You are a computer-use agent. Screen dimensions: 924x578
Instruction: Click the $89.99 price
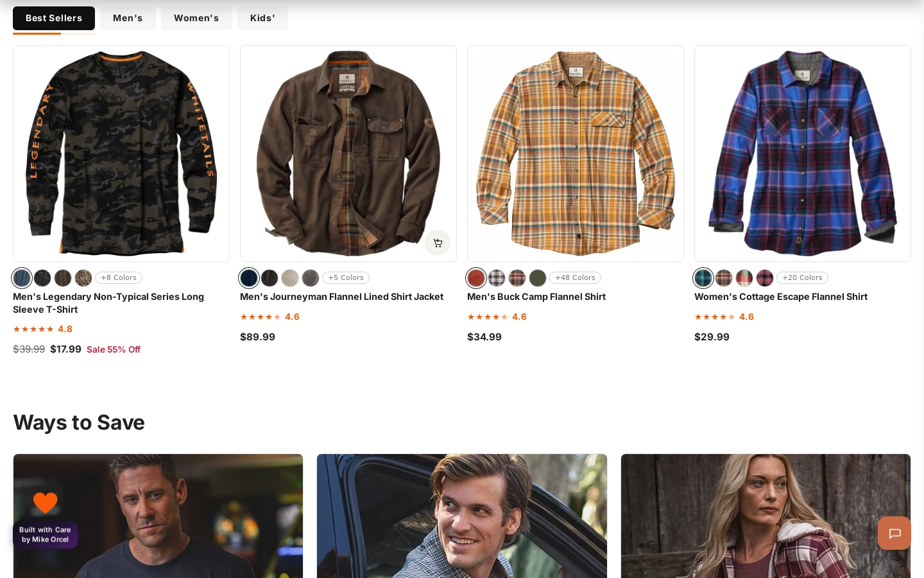click(257, 337)
